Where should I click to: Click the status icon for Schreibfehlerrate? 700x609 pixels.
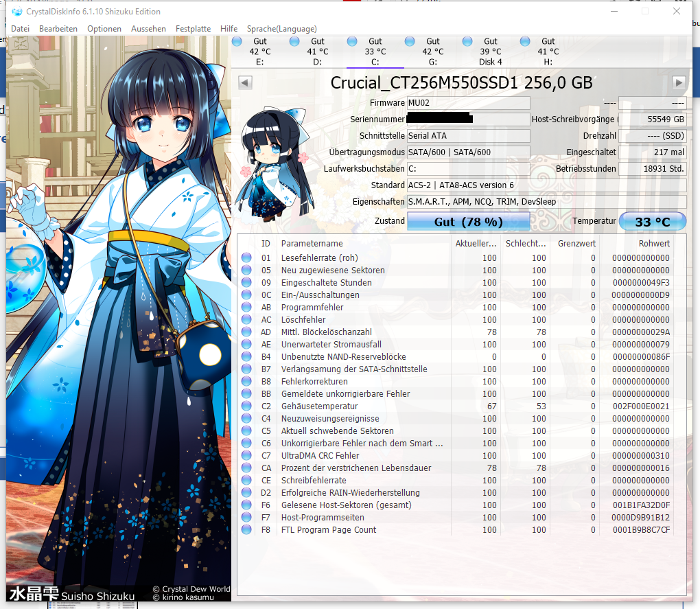246,480
